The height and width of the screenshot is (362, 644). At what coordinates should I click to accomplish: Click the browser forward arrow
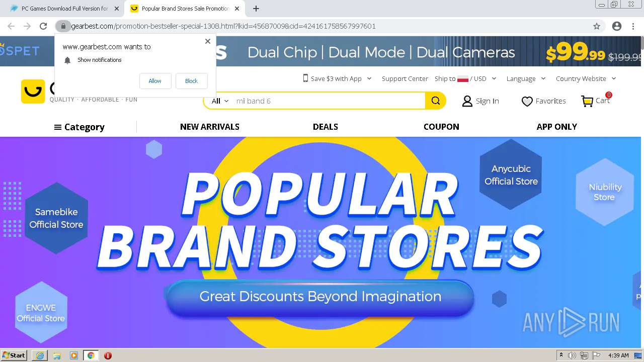coord(27,26)
